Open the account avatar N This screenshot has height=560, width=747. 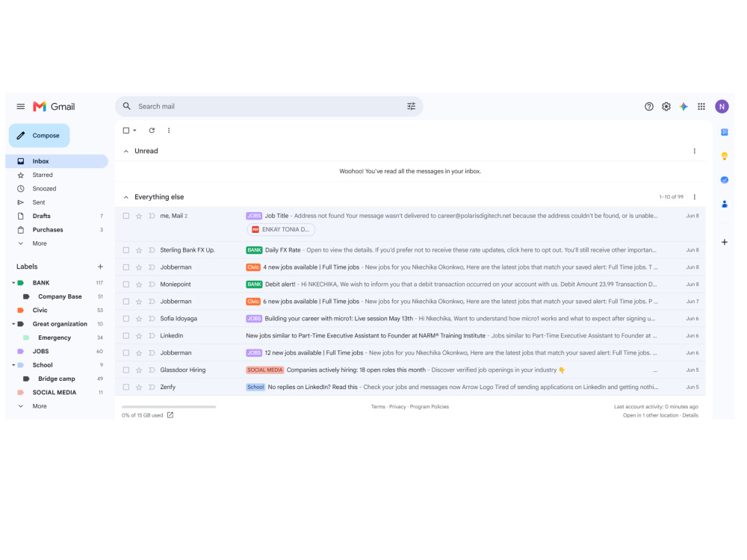coord(722,107)
